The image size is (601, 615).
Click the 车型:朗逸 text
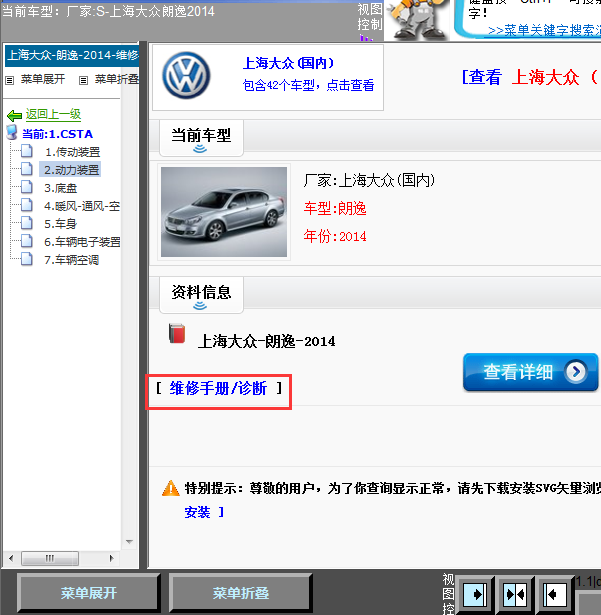[x=335, y=208]
